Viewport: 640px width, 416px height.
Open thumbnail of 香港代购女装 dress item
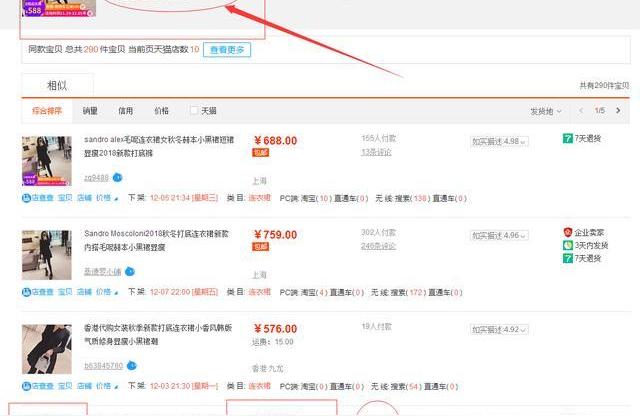pos(47,349)
